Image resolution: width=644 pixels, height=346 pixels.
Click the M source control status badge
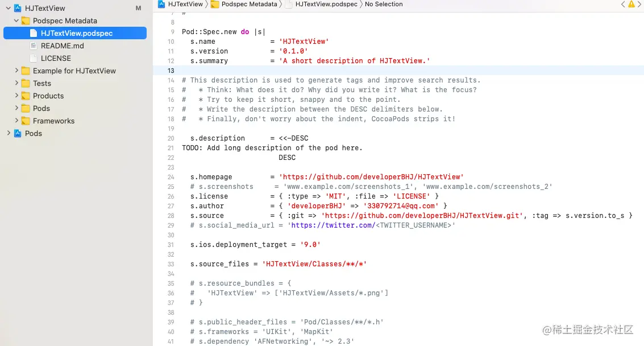click(x=138, y=8)
